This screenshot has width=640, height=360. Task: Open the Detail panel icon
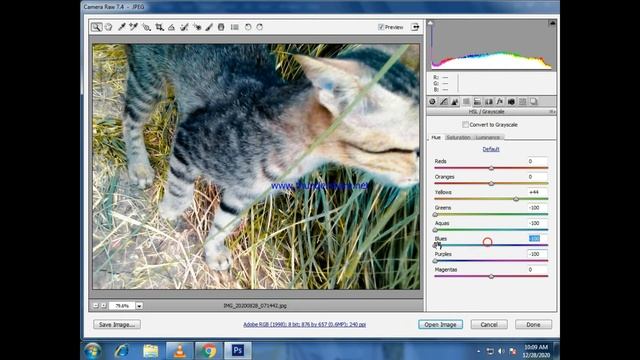[455, 102]
